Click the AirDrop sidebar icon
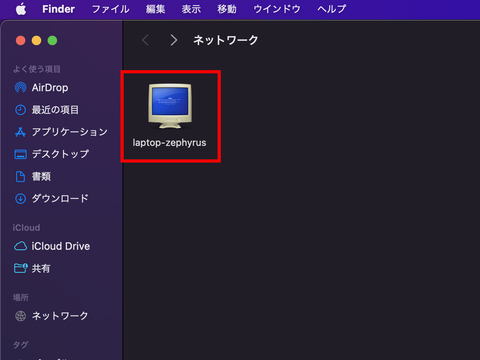The width and height of the screenshot is (480, 360). point(21,88)
